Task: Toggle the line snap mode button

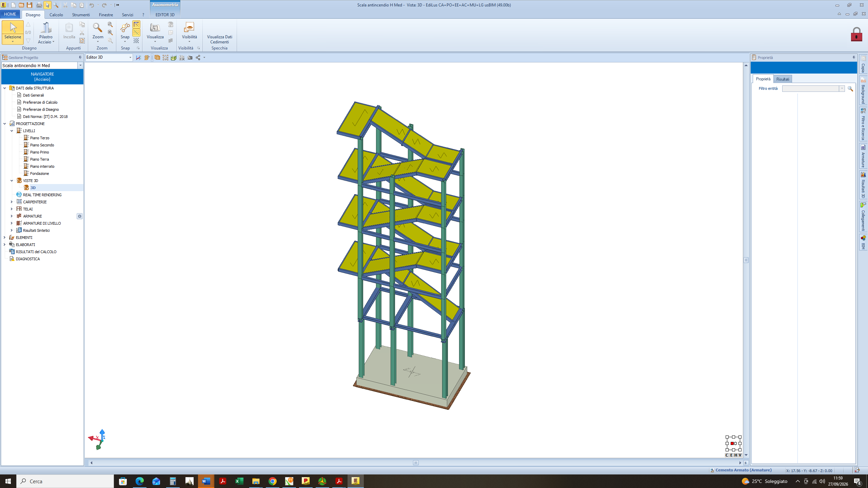Action: tap(136, 33)
